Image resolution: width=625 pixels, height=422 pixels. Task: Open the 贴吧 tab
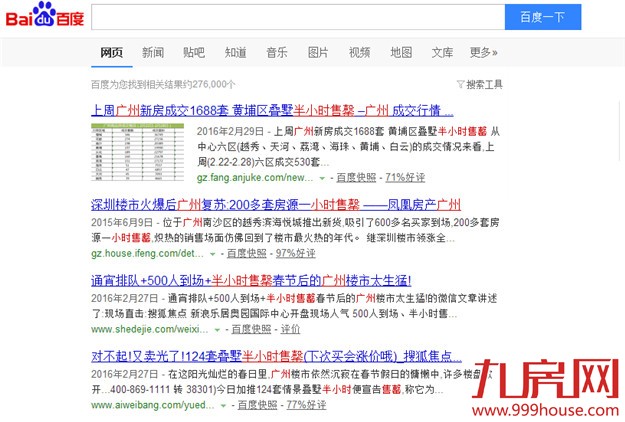pos(194,53)
